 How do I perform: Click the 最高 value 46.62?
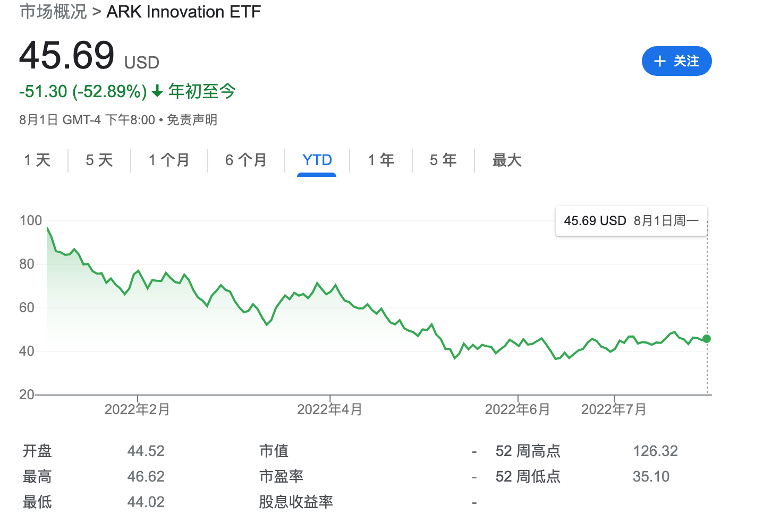(x=146, y=477)
